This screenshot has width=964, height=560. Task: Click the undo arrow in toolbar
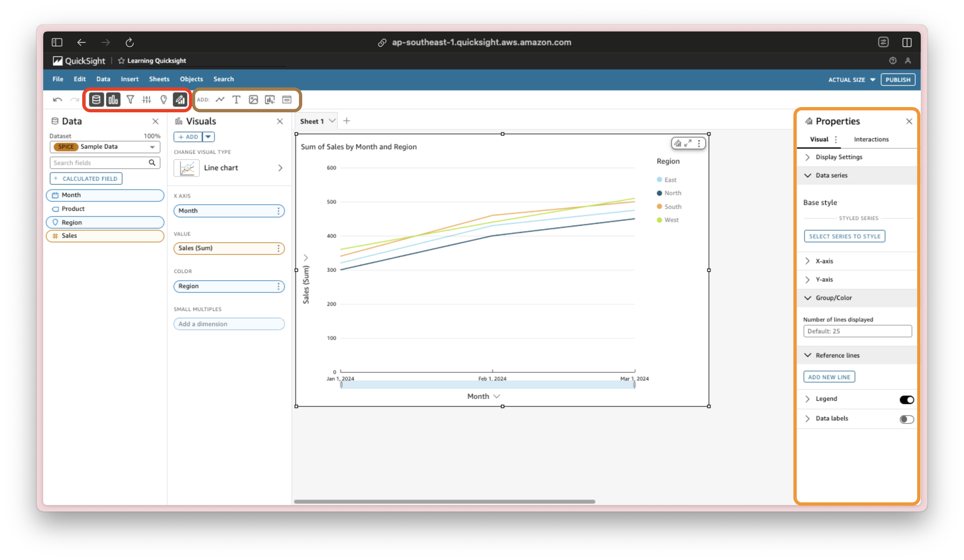pos(57,100)
